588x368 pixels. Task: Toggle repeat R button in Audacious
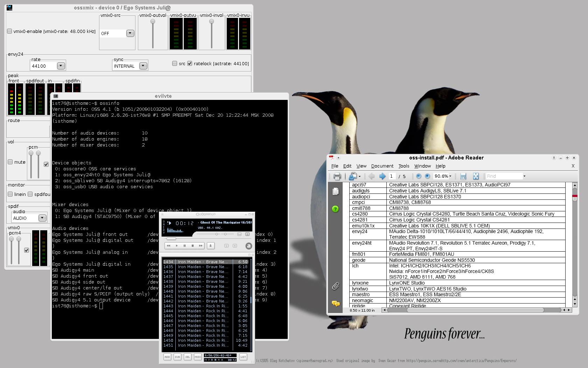point(235,246)
